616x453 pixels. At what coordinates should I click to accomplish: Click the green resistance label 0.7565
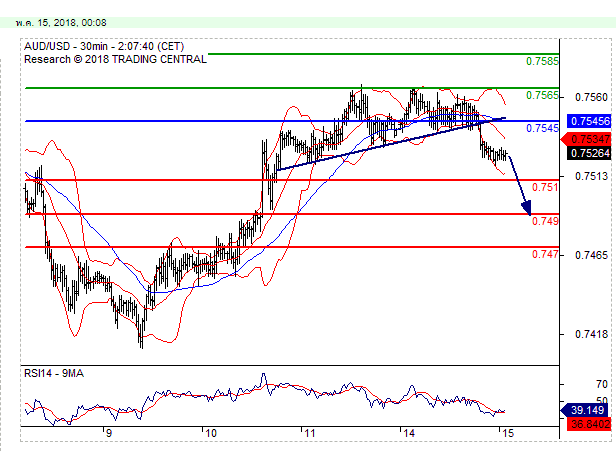point(542,95)
